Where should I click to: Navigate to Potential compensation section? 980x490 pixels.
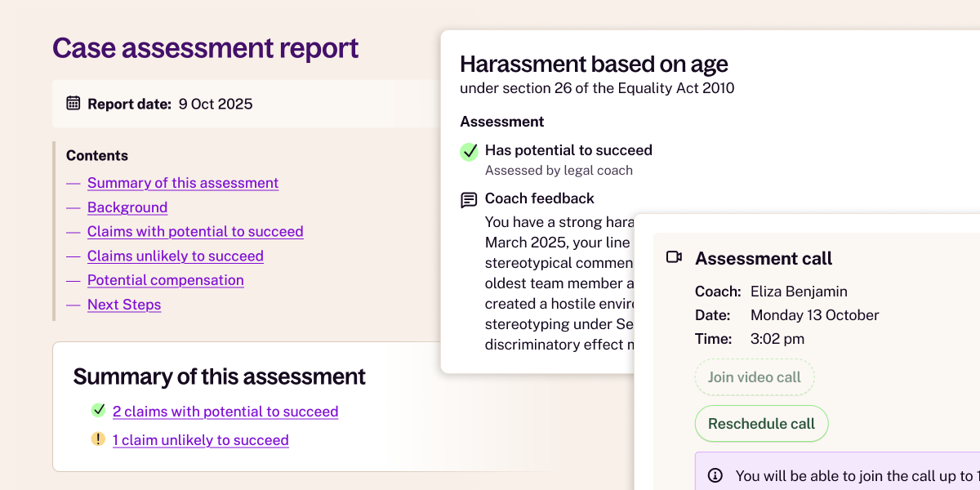click(x=166, y=280)
